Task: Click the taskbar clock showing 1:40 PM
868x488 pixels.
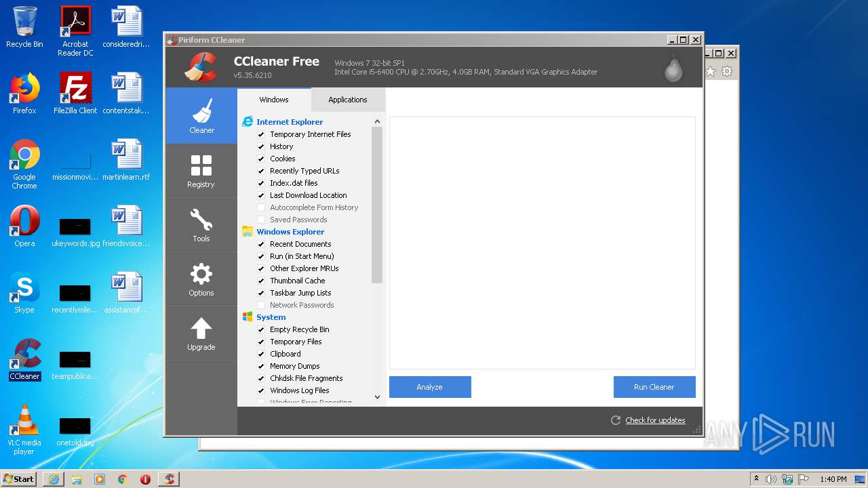Action: [x=833, y=479]
